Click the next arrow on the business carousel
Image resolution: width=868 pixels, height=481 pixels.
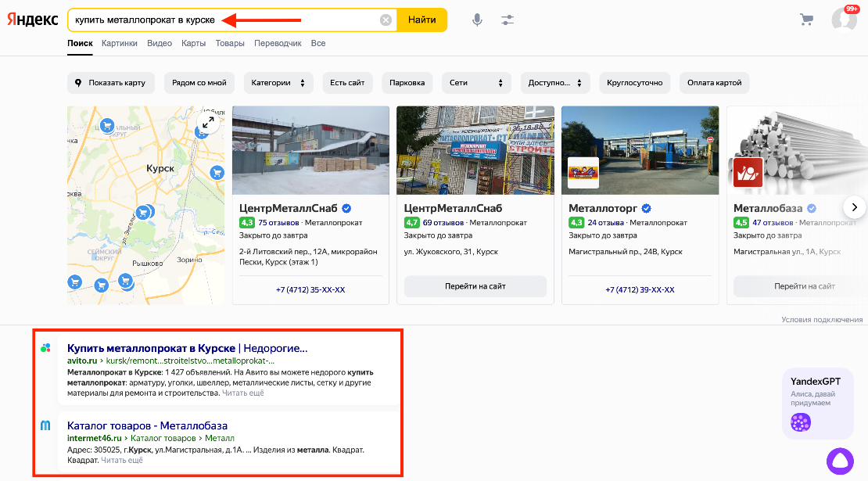point(854,206)
